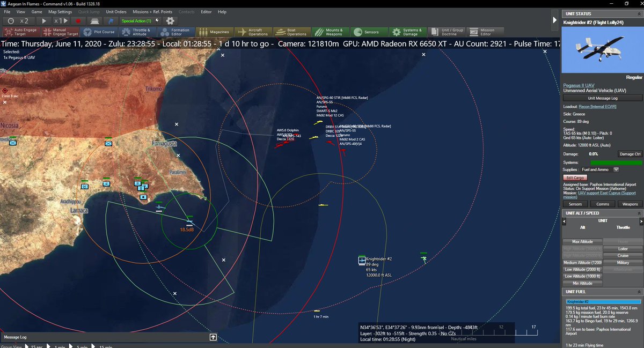Open Systems & Damage
The image size is (644, 348).
[x=408, y=32]
